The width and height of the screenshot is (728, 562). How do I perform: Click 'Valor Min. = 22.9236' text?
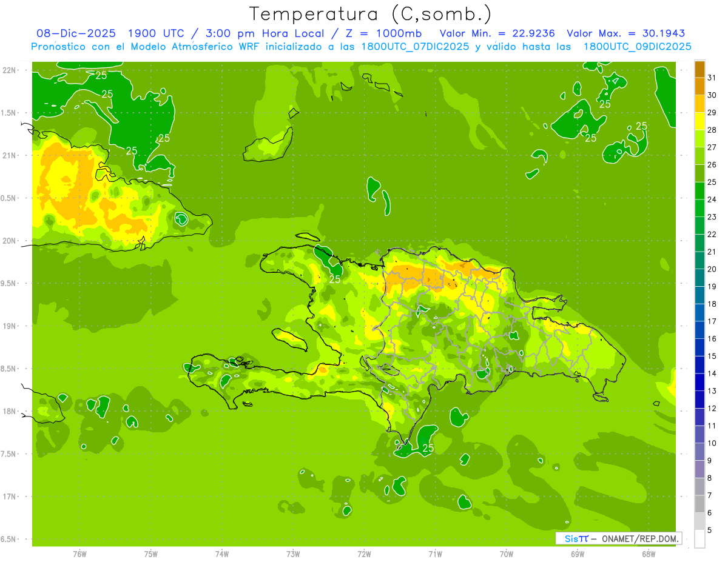pos(497,33)
